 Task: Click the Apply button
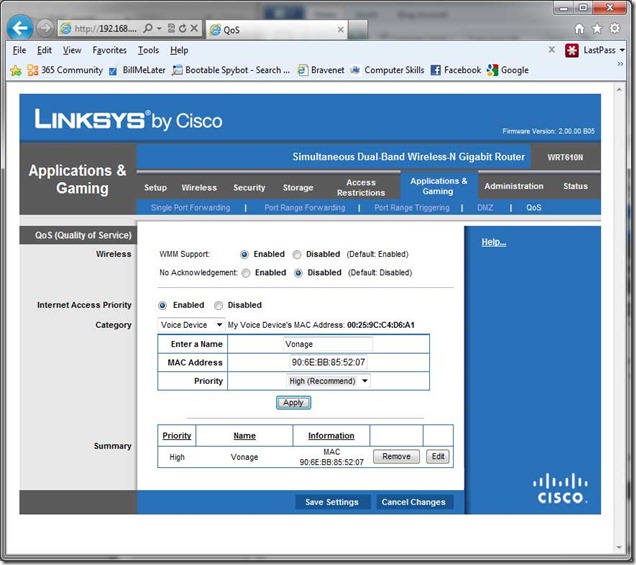coord(294,403)
